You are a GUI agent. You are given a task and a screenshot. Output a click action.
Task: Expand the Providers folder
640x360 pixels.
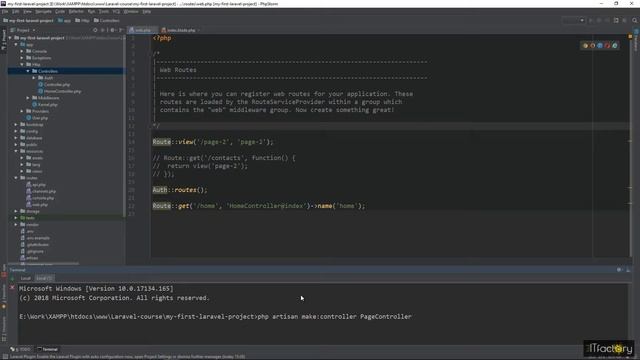tap(22, 111)
